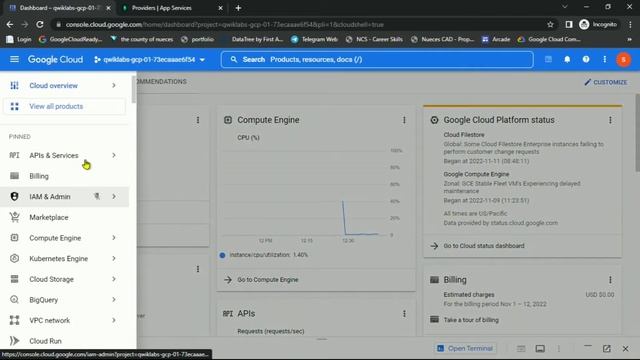Click View all products
This screenshot has width=640, height=360.
64,107
